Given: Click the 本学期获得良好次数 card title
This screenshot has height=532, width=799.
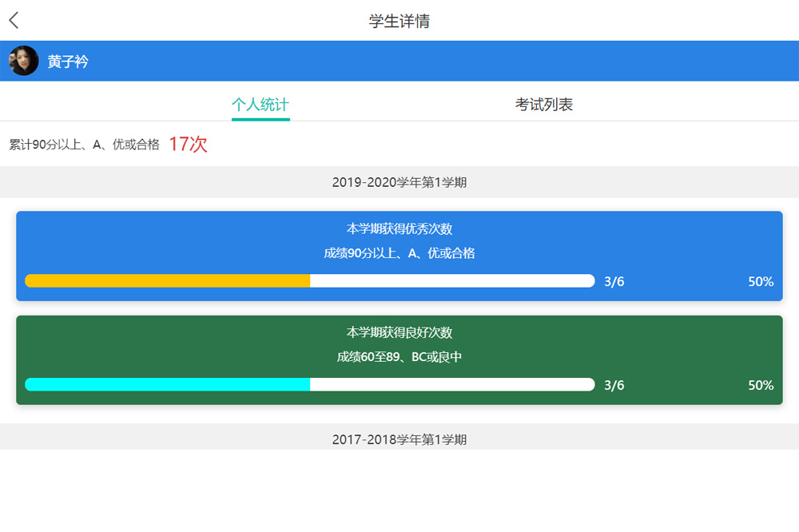Looking at the screenshot, I should click(399, 332).
